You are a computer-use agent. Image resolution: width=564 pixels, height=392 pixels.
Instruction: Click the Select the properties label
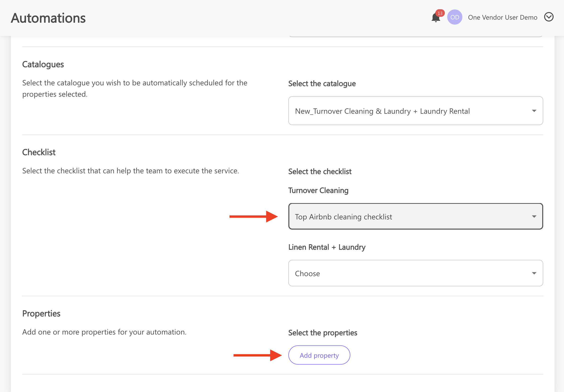323,333
